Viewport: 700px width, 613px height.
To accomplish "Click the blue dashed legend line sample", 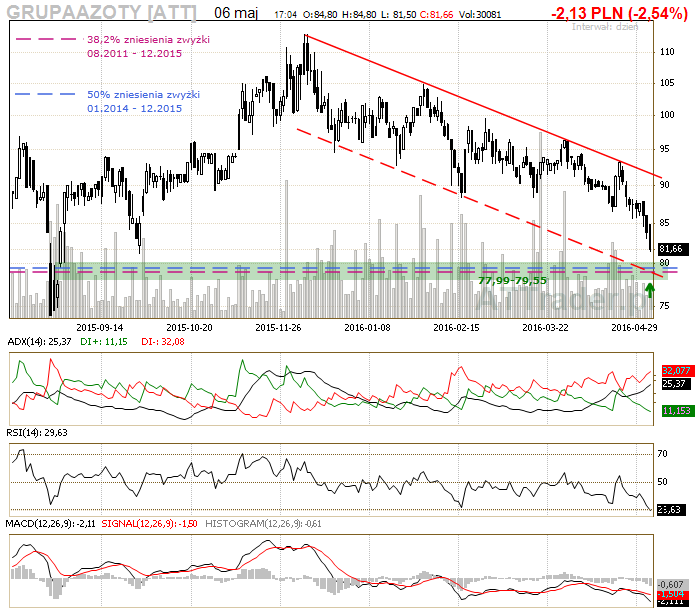I will tap(45, 94).
